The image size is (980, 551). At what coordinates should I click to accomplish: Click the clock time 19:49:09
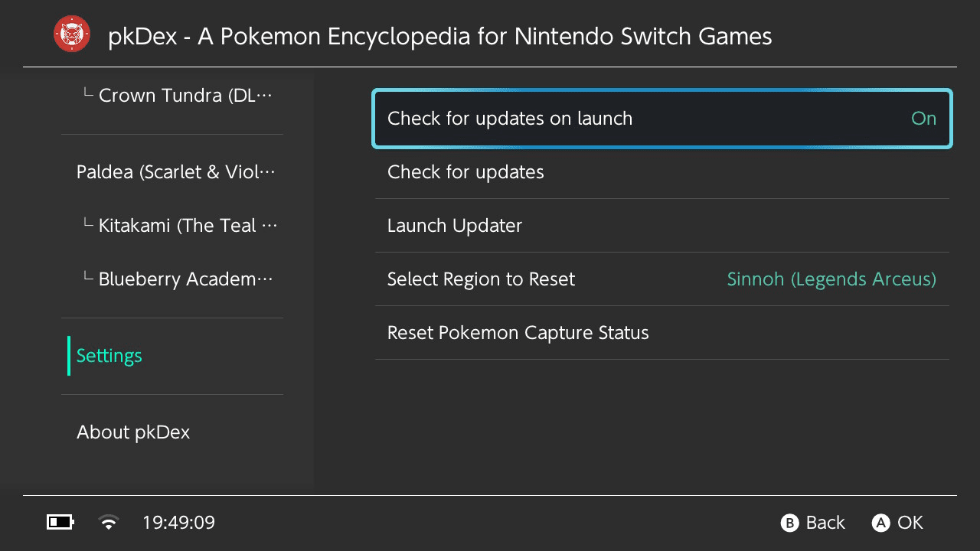(x=178, y=523)
